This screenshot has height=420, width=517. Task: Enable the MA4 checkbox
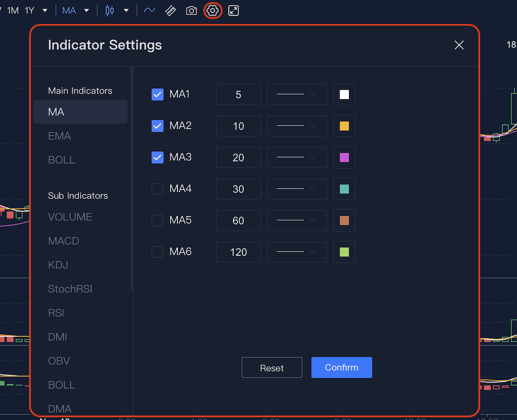point(158,189)
